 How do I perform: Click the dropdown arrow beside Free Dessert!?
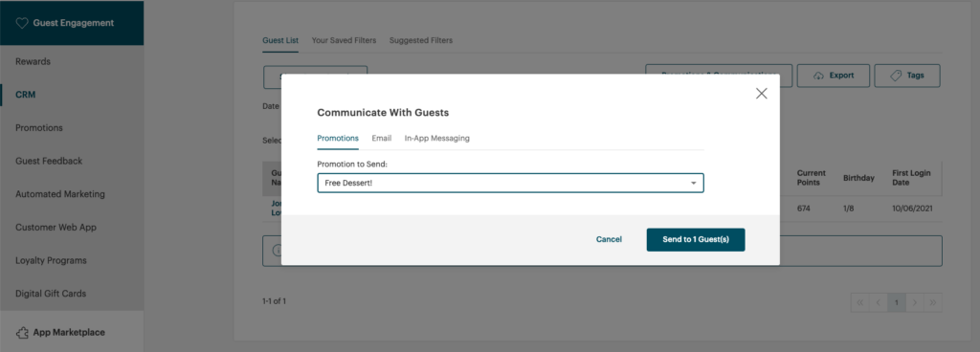[693, 183]
